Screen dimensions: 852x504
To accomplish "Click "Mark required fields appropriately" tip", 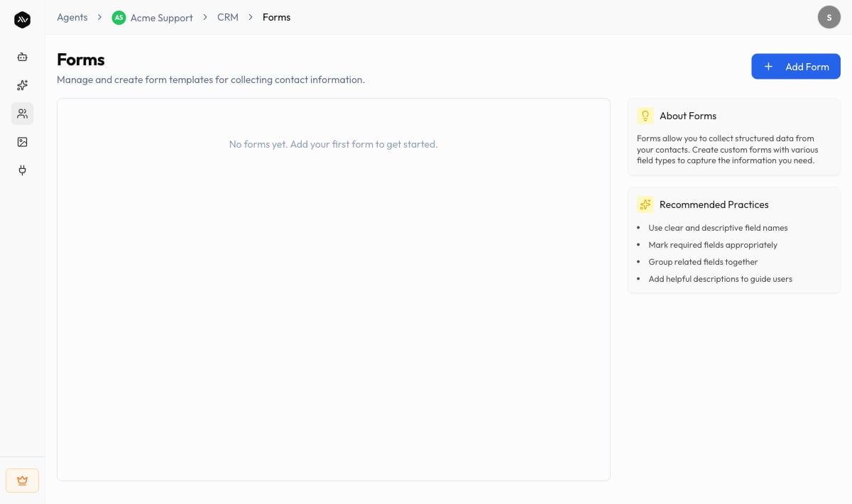I will [x=713, y=245].
